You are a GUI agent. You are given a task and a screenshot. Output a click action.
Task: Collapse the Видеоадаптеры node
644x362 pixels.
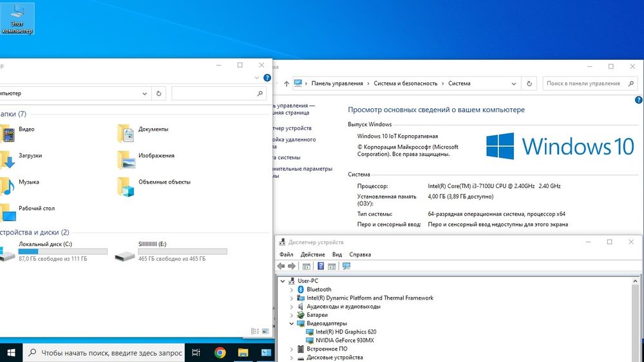(292, 324)
